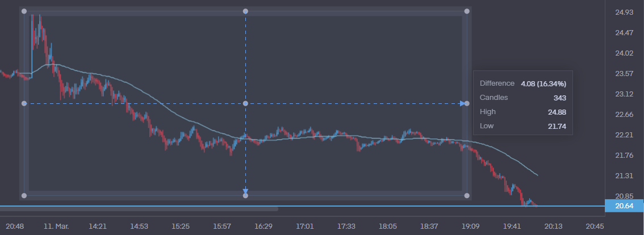
Task: Click the Candles 343 row in the tooltip
Action: (522, 98)
